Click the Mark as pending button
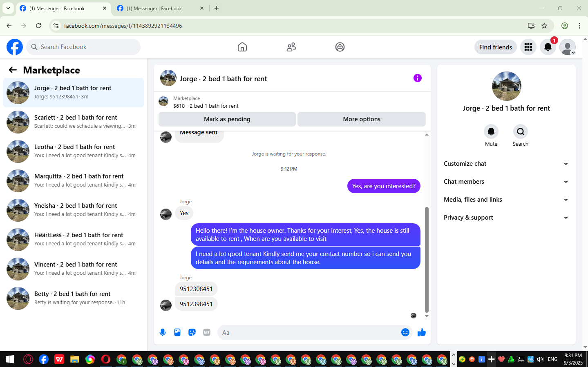The width and height of the screenshot is (588, 367). tap(227, 119)
